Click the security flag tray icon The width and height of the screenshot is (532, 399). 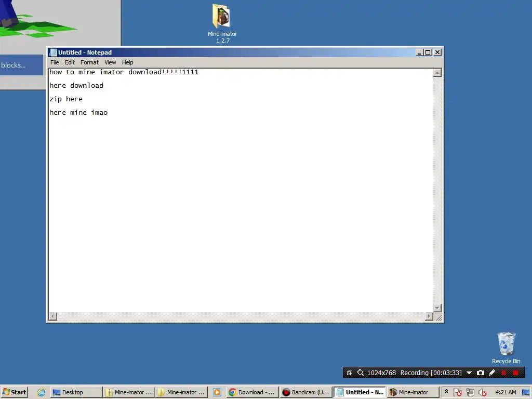457,392
